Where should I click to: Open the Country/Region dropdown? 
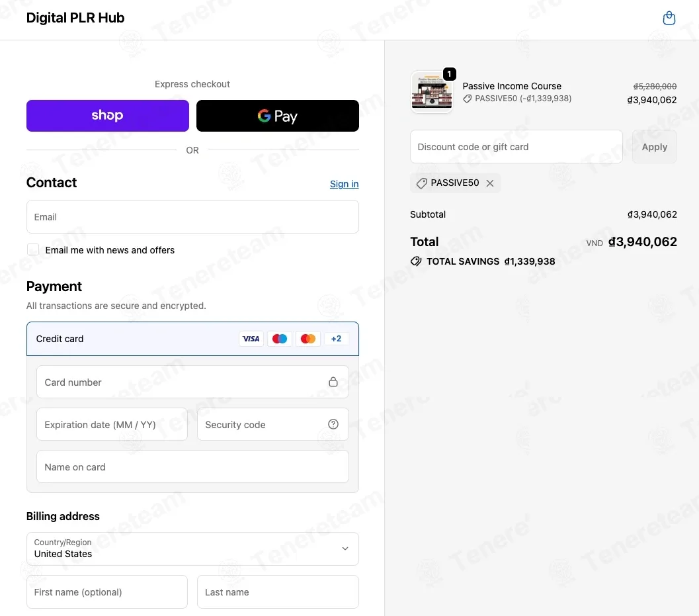[x=192, y=549]
